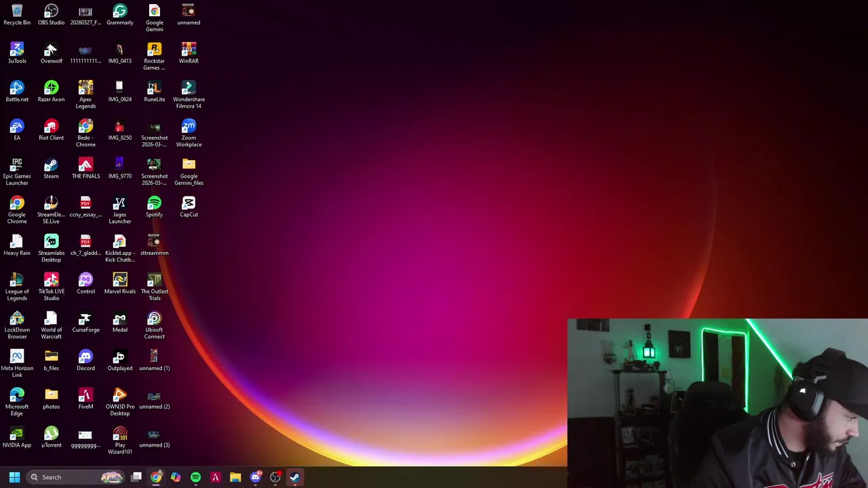Select the LockDown Browser desktop icon
Screen dimensions: 868x488
[x=17, y=325]
